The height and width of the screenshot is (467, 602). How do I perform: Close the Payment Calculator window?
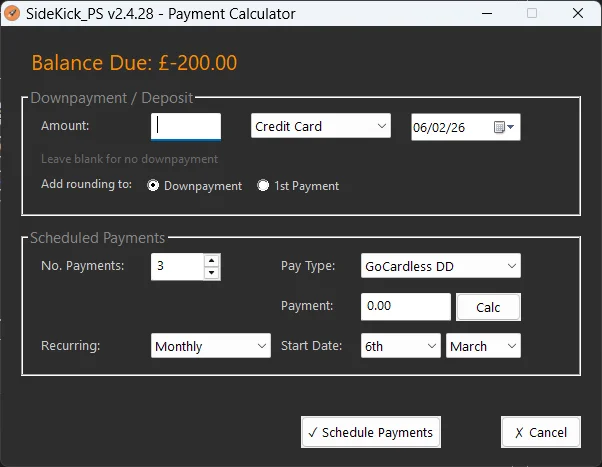pos(578,13)
